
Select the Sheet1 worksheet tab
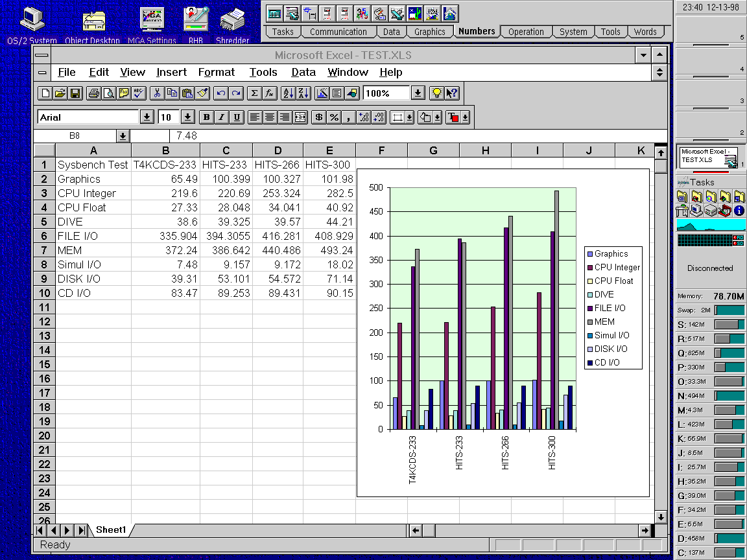(111, 530)
